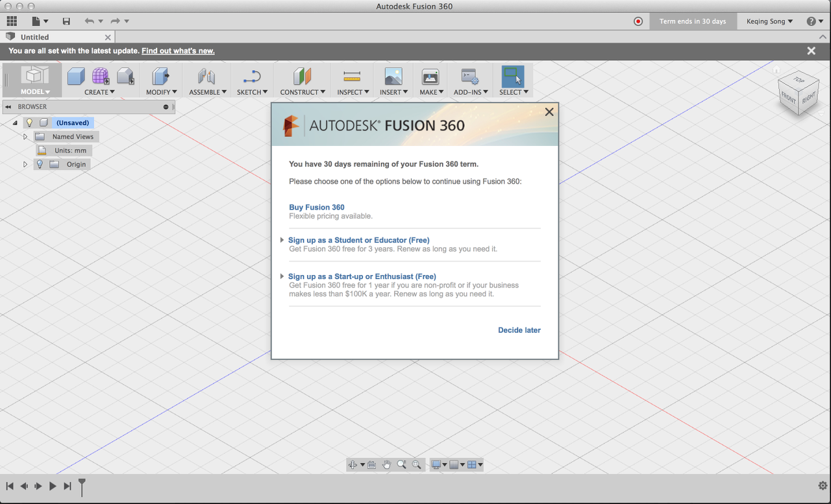The height and width of the screenshot is (504, 831).
Task: Click Decide later link
Action: pos(519,330)
